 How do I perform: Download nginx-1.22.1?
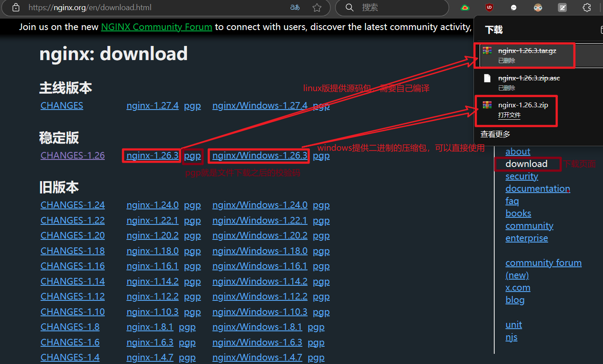153,220
